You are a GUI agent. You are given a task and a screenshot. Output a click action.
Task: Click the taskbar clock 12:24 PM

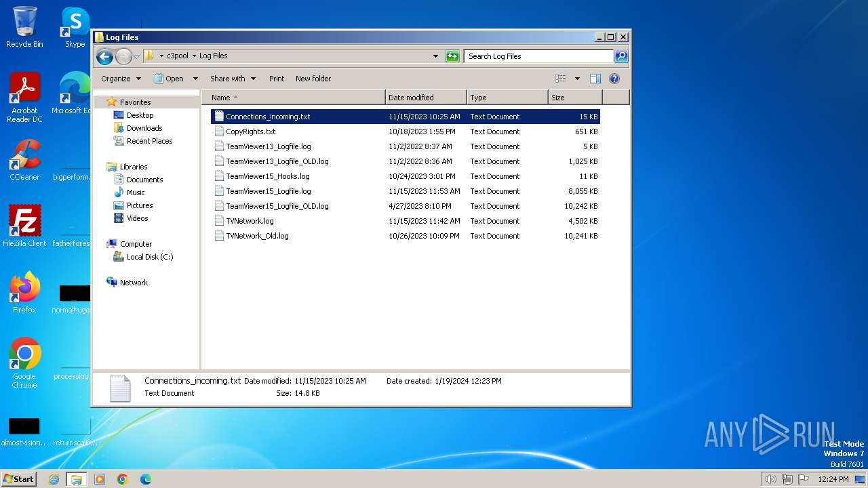[x=833, y=479]
